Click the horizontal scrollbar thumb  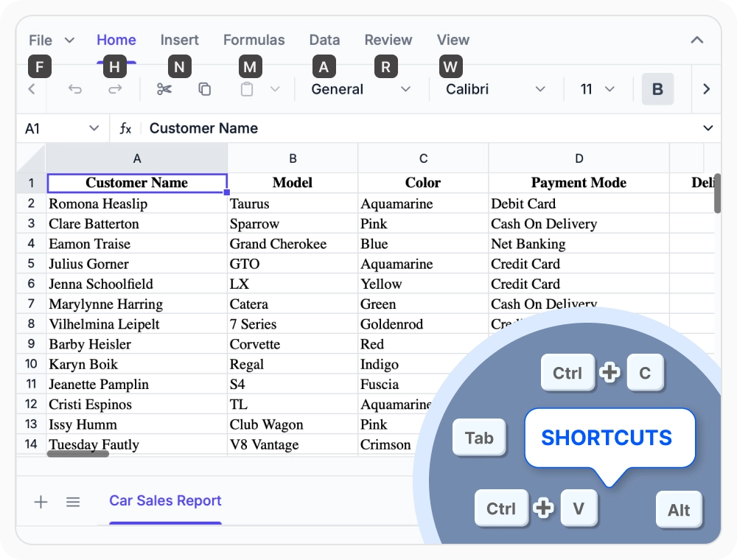(78, 454)
